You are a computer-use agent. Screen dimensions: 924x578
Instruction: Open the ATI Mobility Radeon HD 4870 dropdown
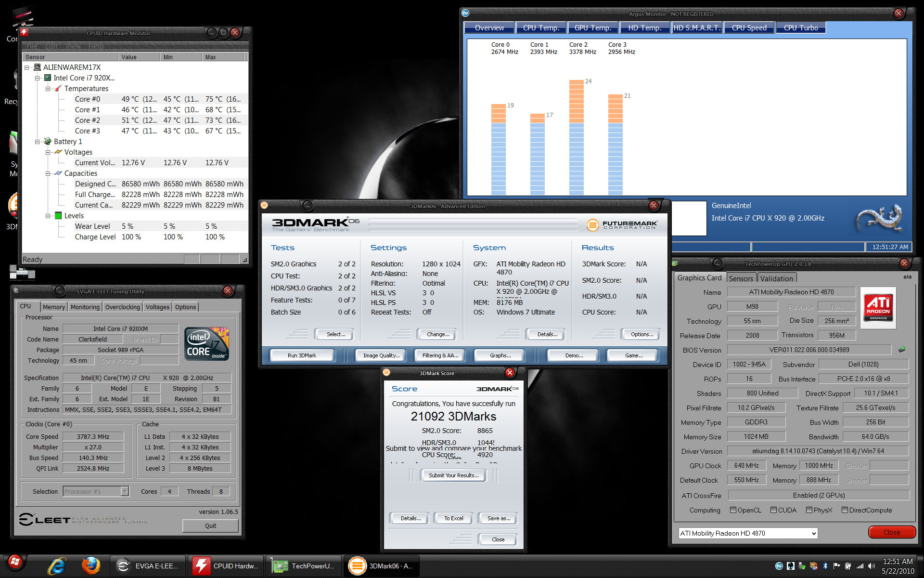tap(748, 533)
